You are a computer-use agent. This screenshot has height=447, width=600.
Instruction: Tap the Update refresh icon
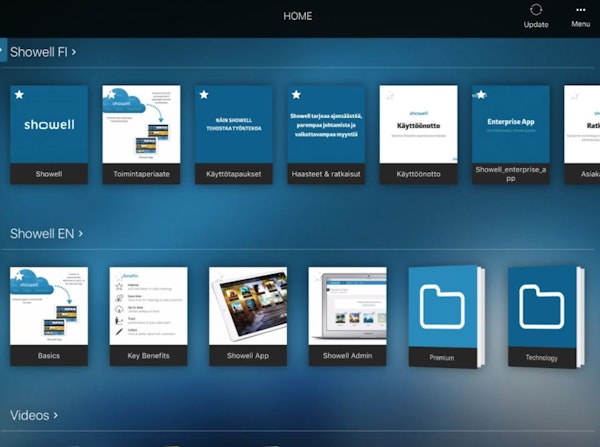536,10
